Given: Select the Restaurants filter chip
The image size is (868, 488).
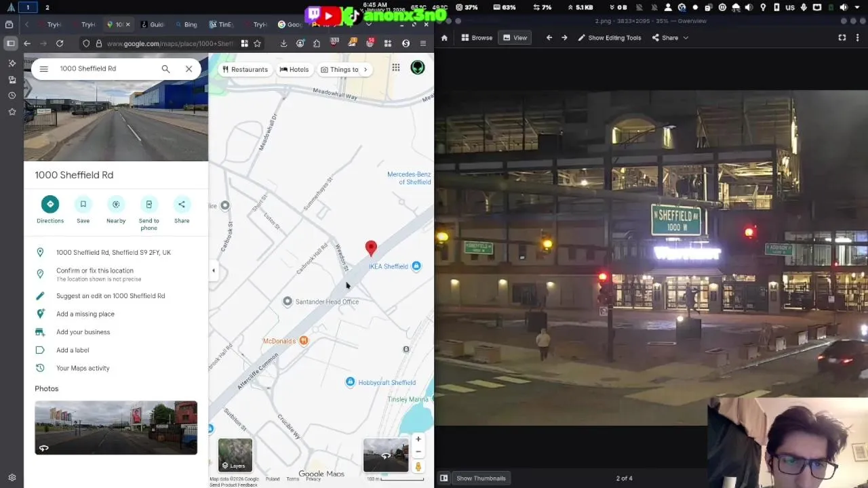Looking at the screenshot, I should (x=245, y=69).
